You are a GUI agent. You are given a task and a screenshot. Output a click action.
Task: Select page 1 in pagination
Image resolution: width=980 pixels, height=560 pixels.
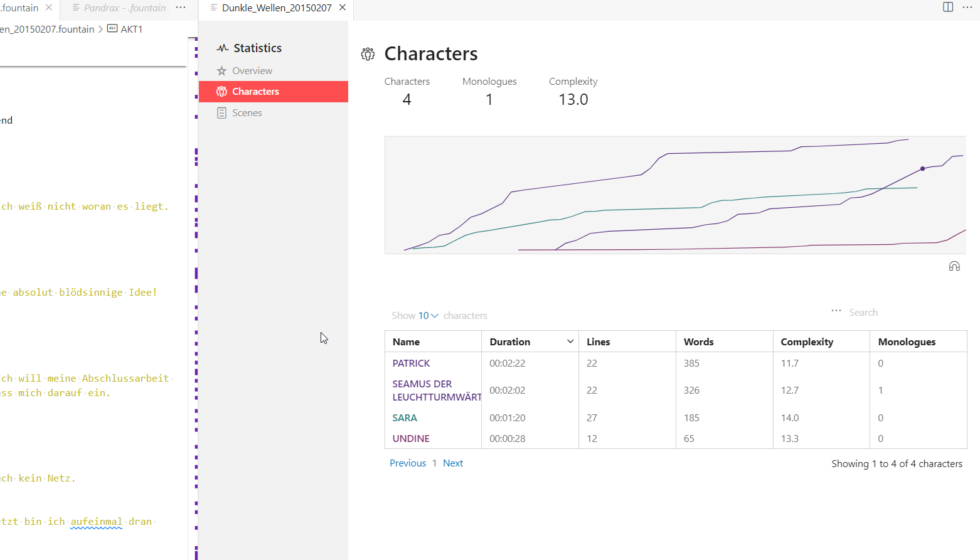pyautogui.click(x=434, y=463)
